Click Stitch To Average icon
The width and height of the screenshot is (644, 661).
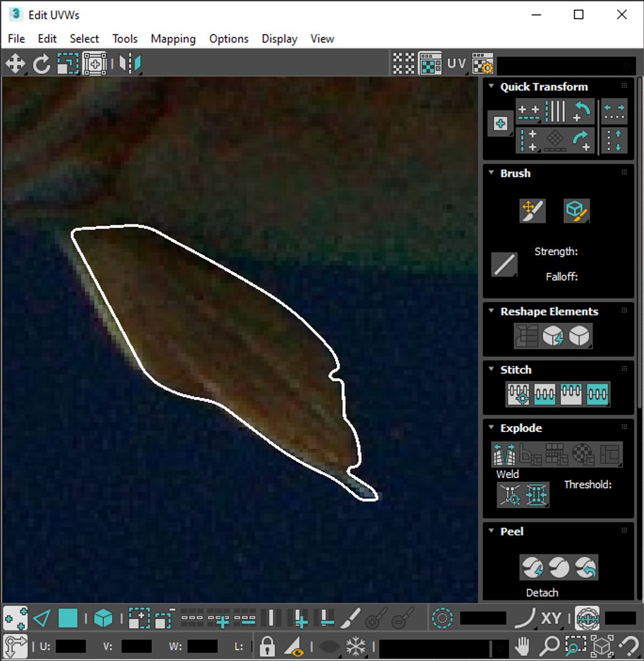point(544,394)
